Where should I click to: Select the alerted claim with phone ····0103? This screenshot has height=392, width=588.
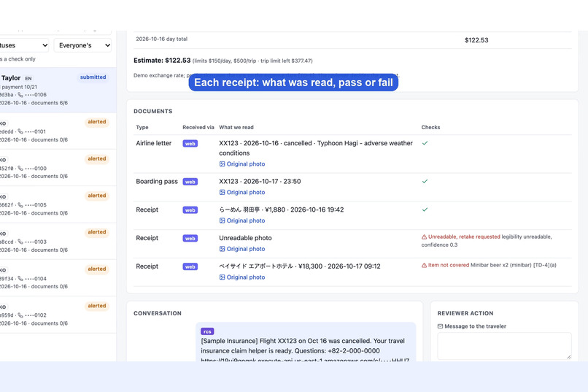click(58, 241)
